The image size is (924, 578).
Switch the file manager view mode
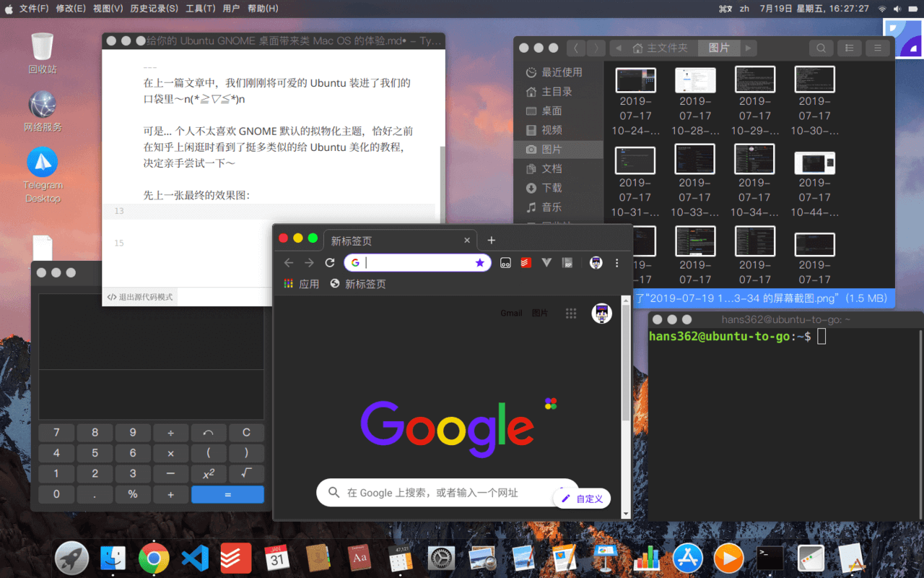coord(850,48)
